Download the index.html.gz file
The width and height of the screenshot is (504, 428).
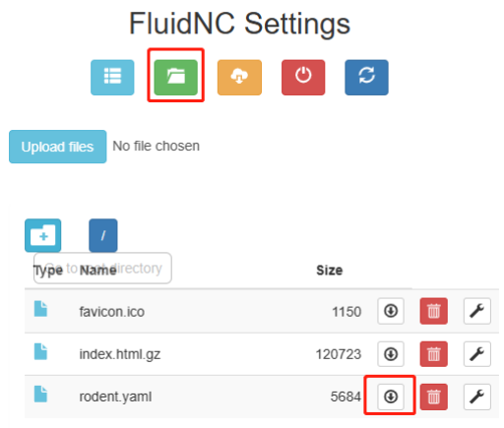tap(391, 354)
